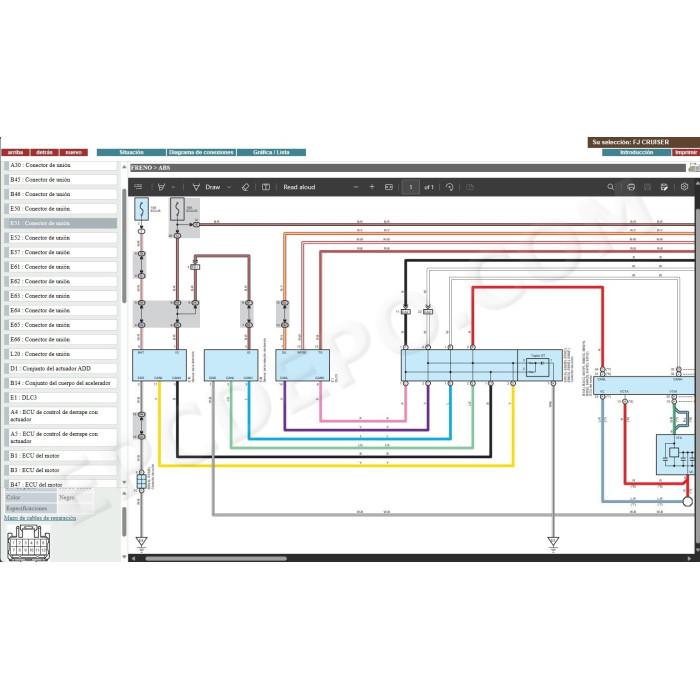
Task: Select D1 : Conjunto del actuador ADD
Action: (x=62, y=368)
